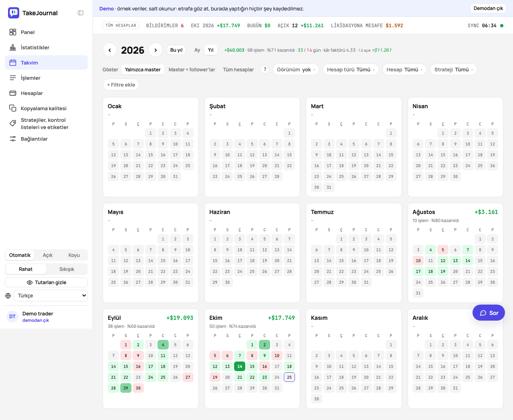Open the Bağlantılar sliders icon
Screen dimensions: 513x420
13,139
